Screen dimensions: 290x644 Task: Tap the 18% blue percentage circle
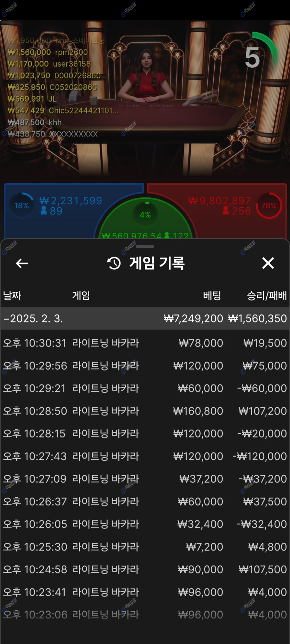point(22,205)
